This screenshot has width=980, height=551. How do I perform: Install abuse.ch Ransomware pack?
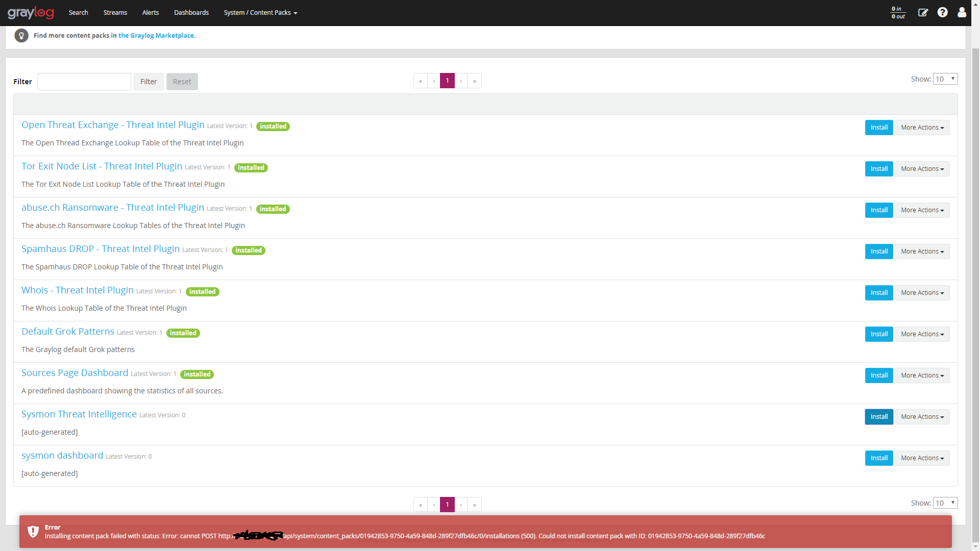click(x=879, y=210)
